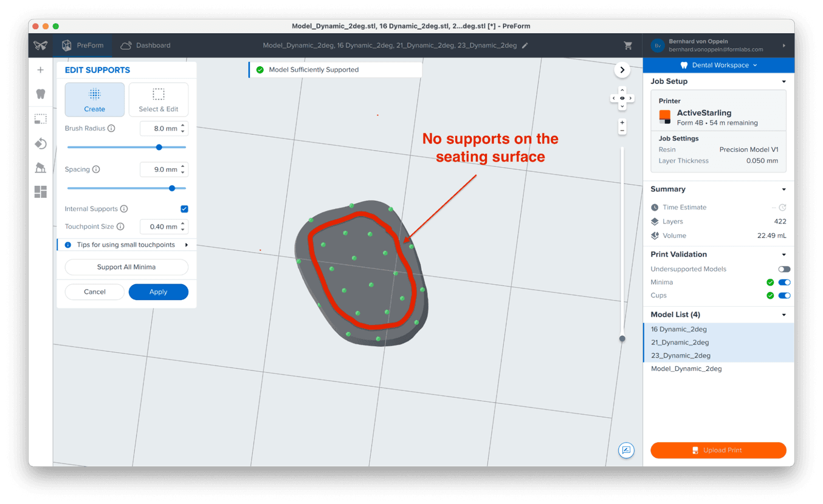Screen dimensions: 823x504
Task: Toggle the Cups validation switch
Action: (x=784, y=296)
